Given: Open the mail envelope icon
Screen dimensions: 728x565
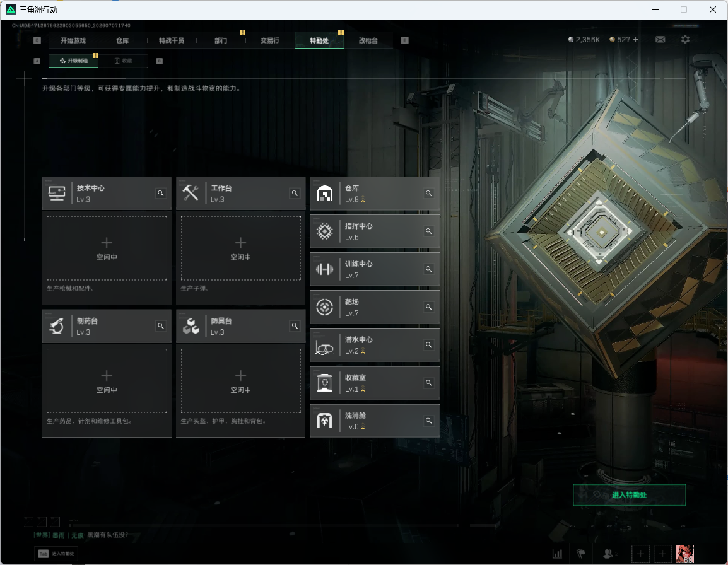Looking at the screenshot, I should (660, 40).
